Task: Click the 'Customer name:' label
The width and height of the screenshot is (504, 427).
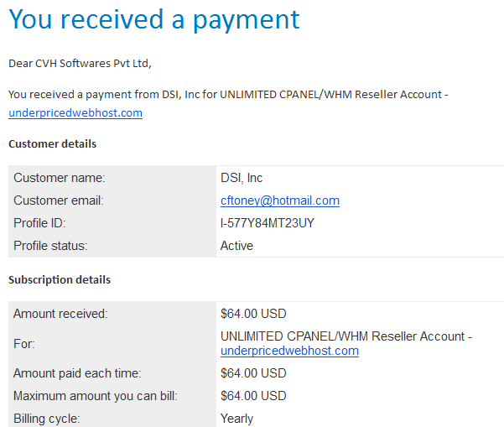Action: point(60,178)
